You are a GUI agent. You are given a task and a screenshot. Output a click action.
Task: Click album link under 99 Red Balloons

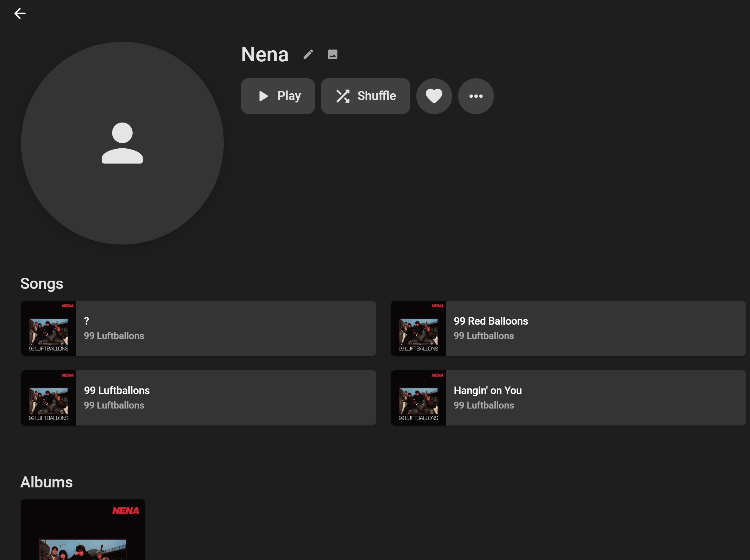click(484, 336)
